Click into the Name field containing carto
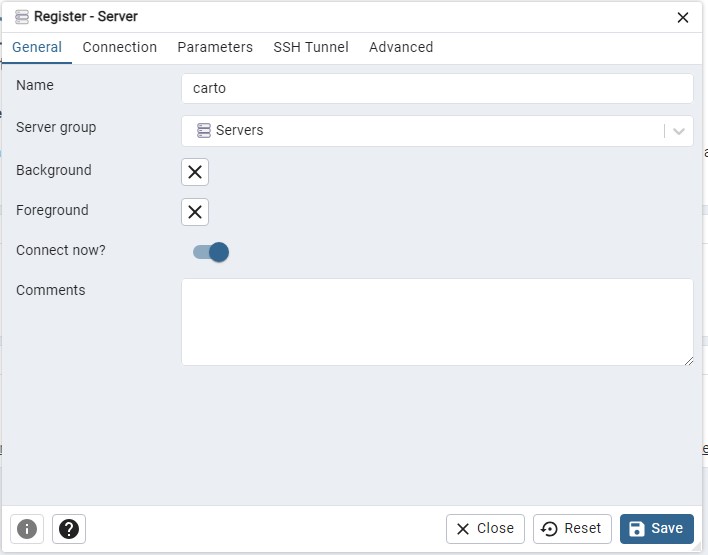Image resolution: width=708 pixels, height=555 pixels. click(x=437, y=88)
